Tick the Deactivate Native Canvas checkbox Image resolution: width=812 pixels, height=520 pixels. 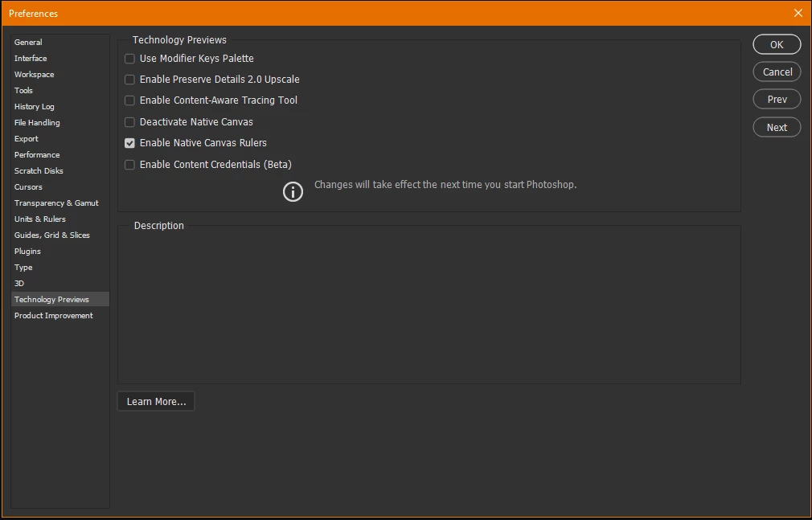[129, 122]
